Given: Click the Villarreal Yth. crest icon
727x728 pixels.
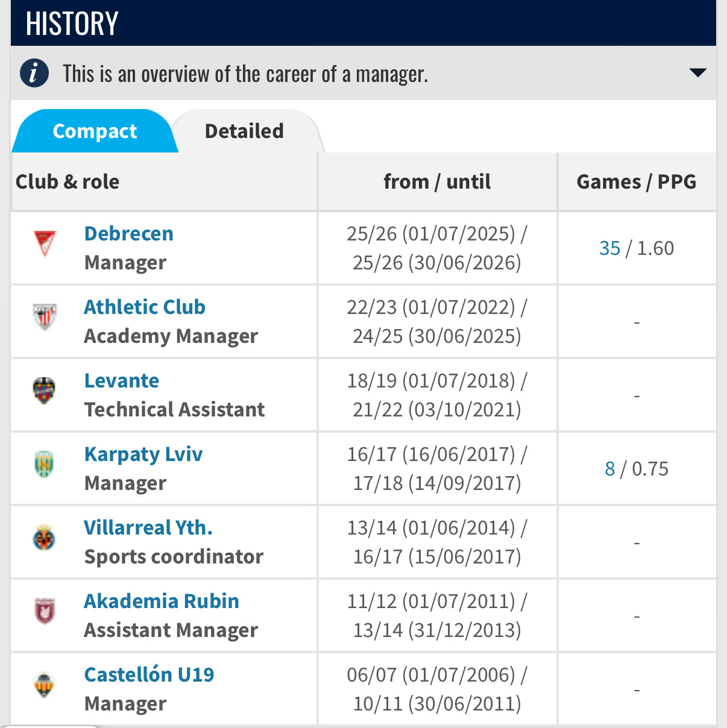Looking at the screenshot, I should (x=45, y=538).
